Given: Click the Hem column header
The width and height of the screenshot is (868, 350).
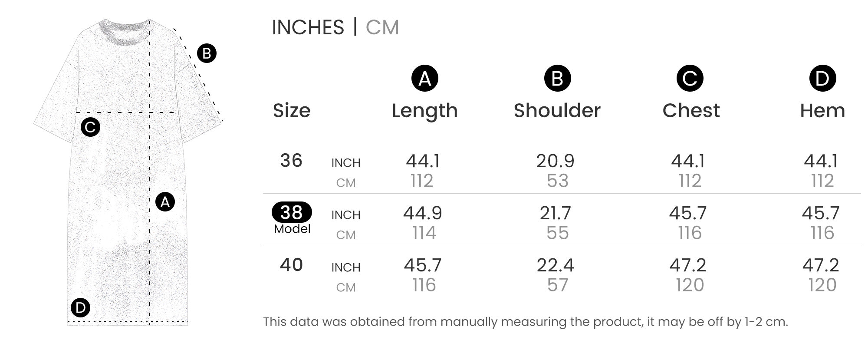Looking at the screenshot, I should (822, 111).
